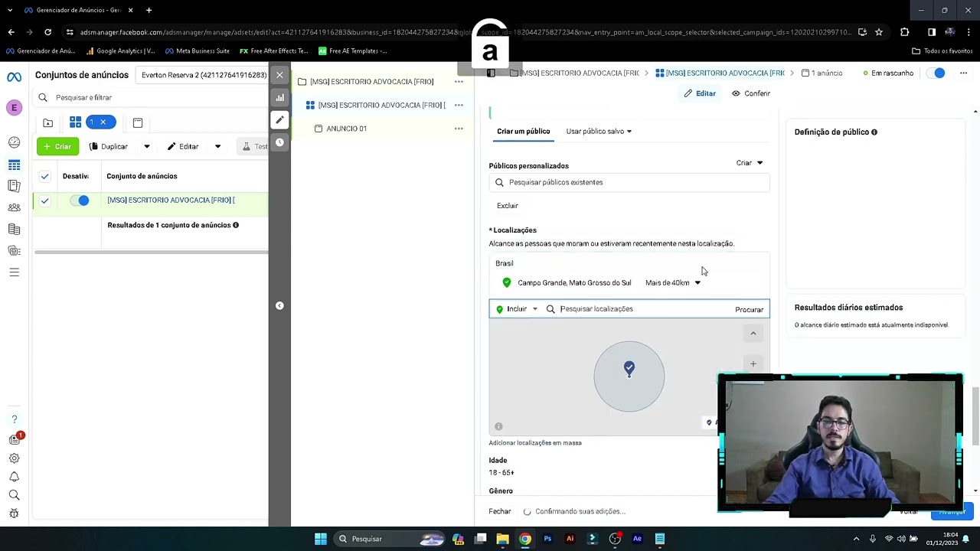Open After Effects from the taskbar
Image resolution: width=980 pixels, height=551 pixels.
[x=637, y=539]
